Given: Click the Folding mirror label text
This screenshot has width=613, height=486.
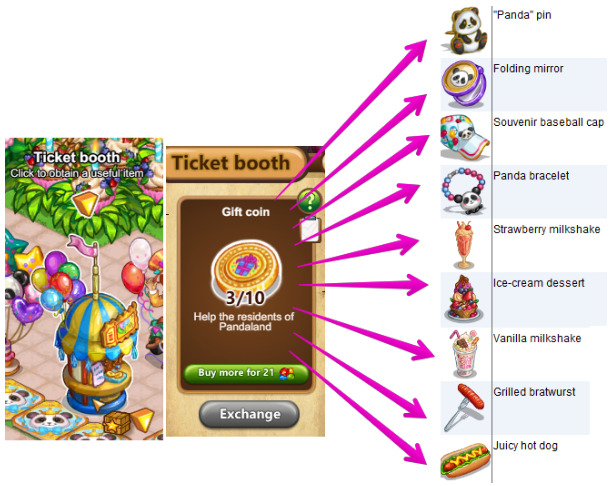Looking at the screenshot, I should click(528, 69).
